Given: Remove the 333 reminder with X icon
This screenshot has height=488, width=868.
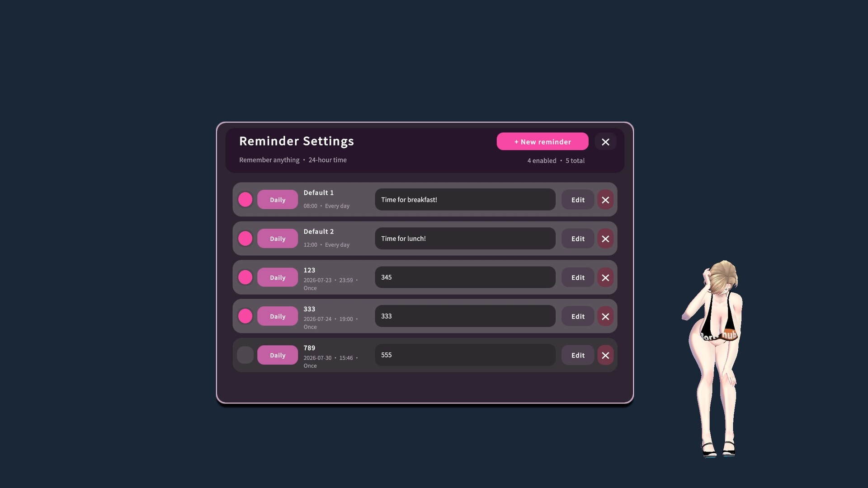Looking at the screenshot, I should pos(605,316).
